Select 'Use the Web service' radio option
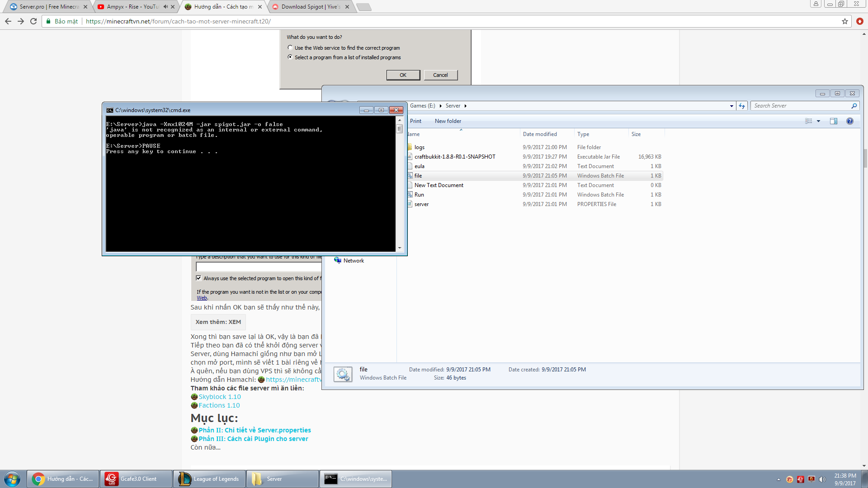The width and height of the screenshot is (868, 488). click(x=290, y=47)
